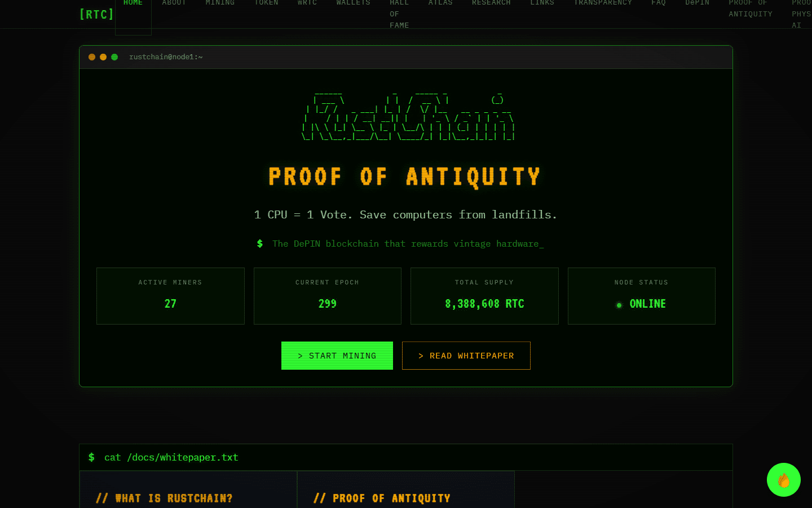Image resolution: width=812 pixels, height=508 pixels.
Task: Go to ATLAS in nav bar
Action: tap(440, 3)
